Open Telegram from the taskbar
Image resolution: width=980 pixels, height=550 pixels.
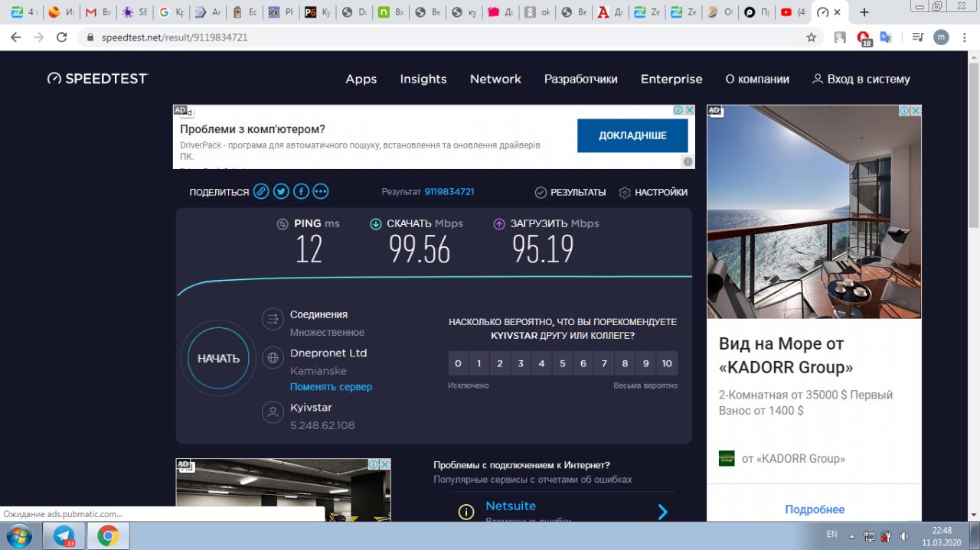pyautogui.click(x=64, y=535)
